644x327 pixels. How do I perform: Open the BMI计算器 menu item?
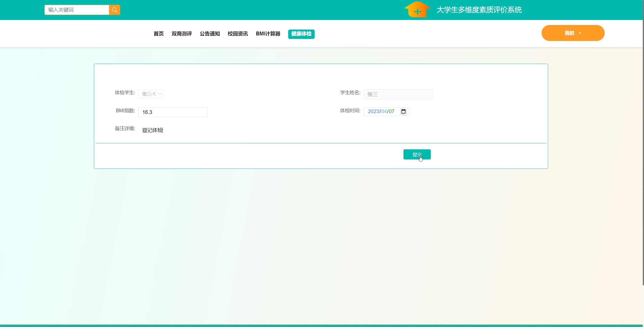click(268, 34)
